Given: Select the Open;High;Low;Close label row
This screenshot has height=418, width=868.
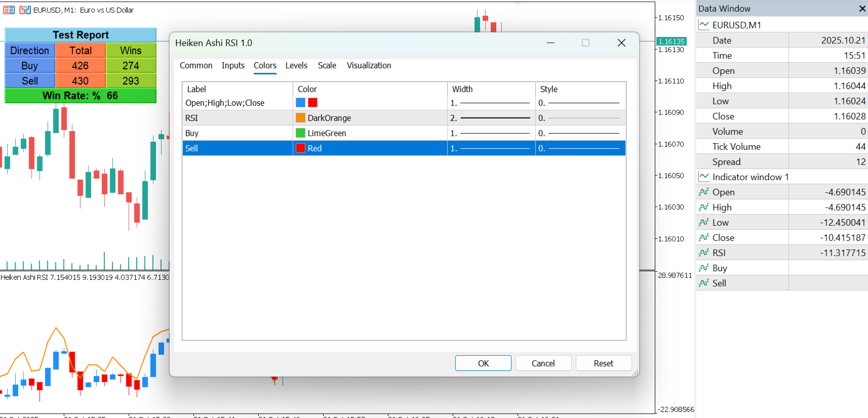Looking at the screenshot, I should 238,103.
